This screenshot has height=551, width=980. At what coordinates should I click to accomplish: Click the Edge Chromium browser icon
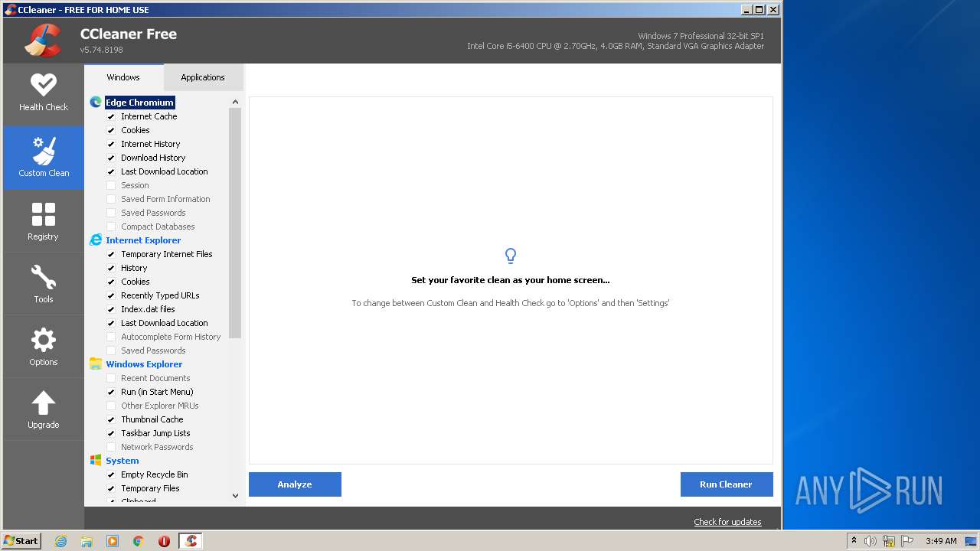coord(96,103)
